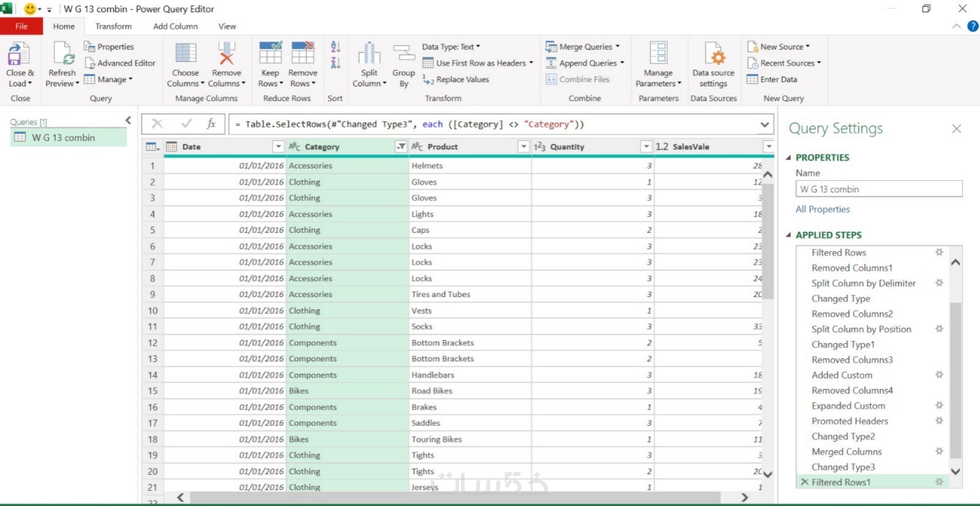Switch to the View tab
Image resolution: width=980 pixels, height=506 pixels.
(x=227, y=26)
